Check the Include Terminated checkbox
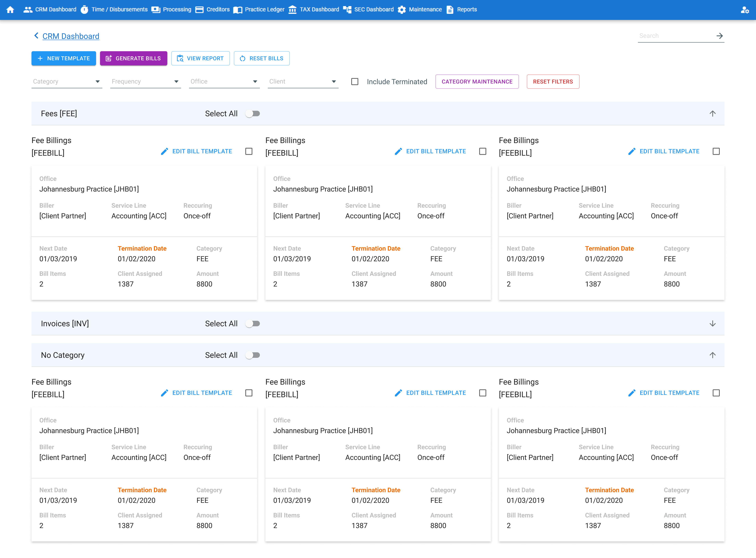 click(x=355, y=82)
